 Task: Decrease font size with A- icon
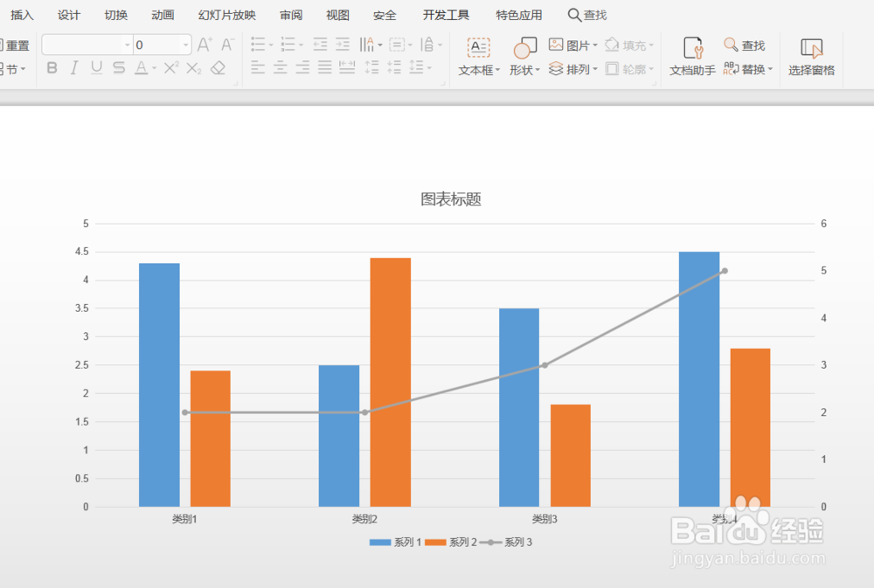point(227,45)
